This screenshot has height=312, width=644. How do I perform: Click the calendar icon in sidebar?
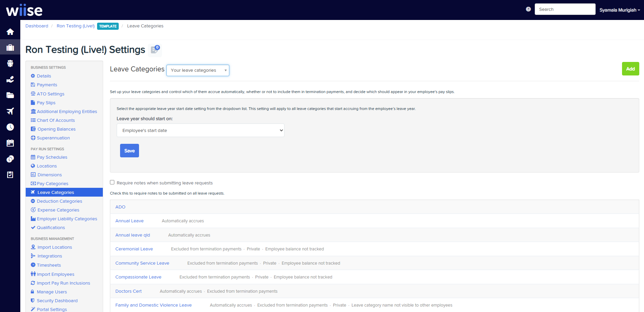10,143
